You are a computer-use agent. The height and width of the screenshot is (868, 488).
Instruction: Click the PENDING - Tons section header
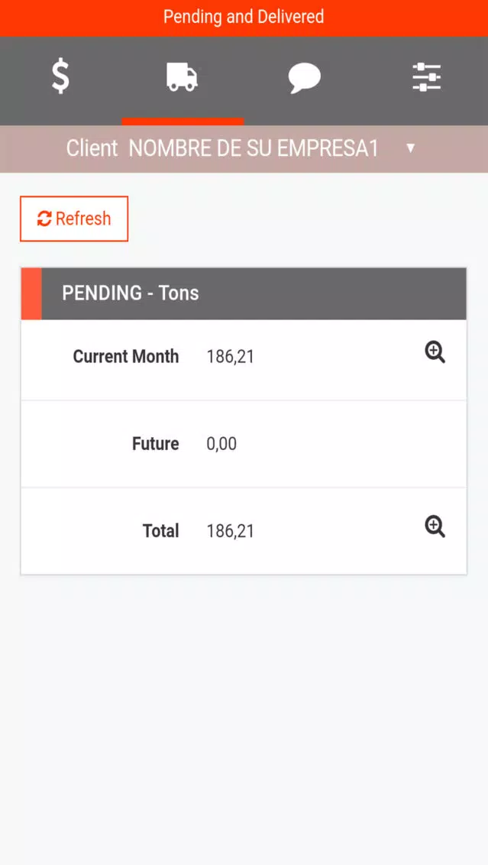pyautogui.click(x=244, y=293)
